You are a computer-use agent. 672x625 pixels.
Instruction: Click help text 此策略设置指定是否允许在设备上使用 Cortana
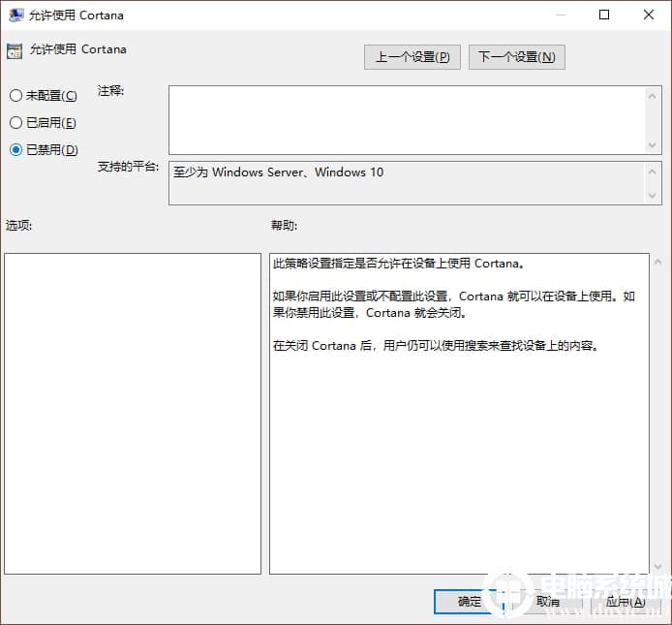(x=399, y=263)
